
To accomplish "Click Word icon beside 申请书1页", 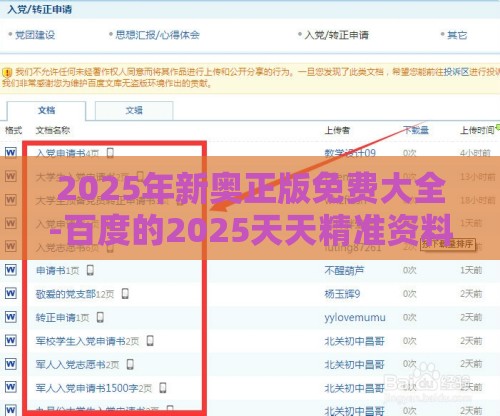I will [x=11, y=270].
